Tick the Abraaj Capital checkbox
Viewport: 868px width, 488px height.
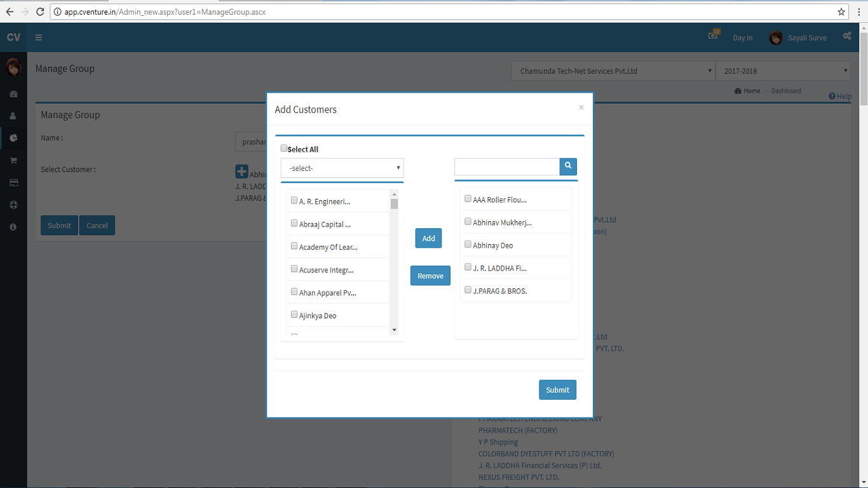coord(294,223)
